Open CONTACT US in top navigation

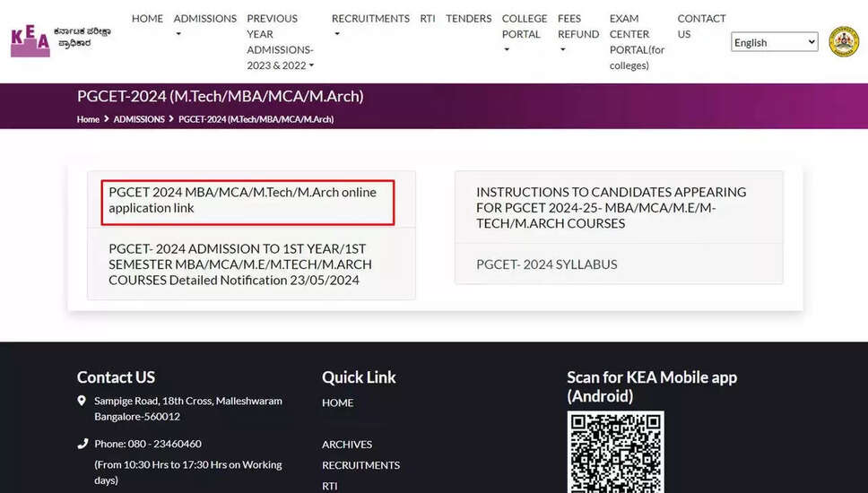click(701, 26)
